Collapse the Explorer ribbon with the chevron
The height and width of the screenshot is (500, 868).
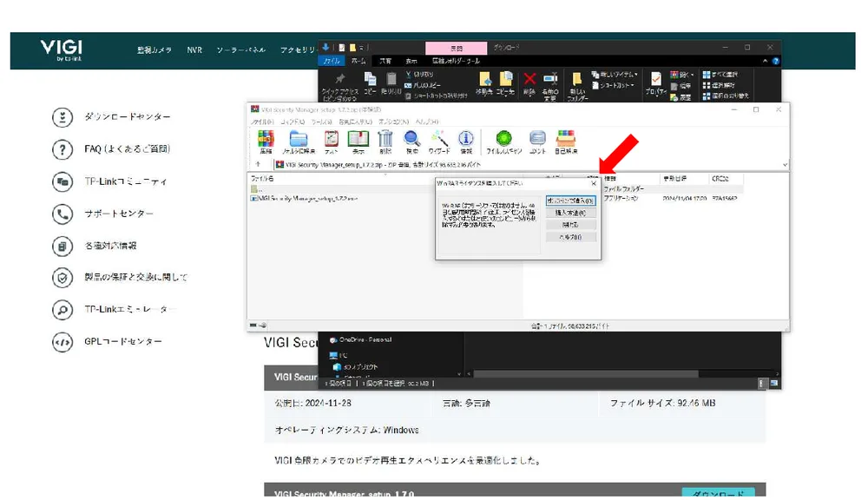pyautogui.click(x=765, y=61)
